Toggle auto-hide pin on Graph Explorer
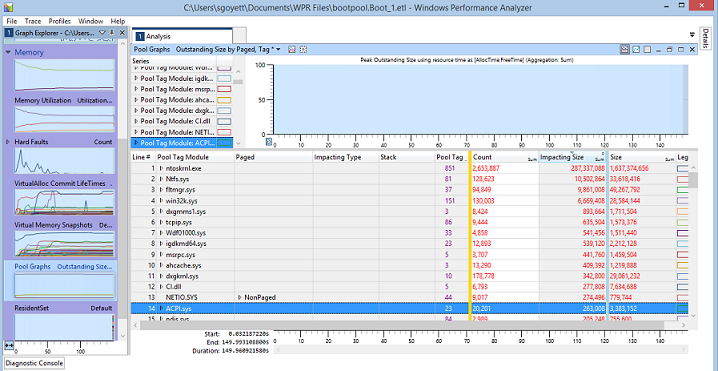This screenshot has height=371, width=718. [112, 33]
